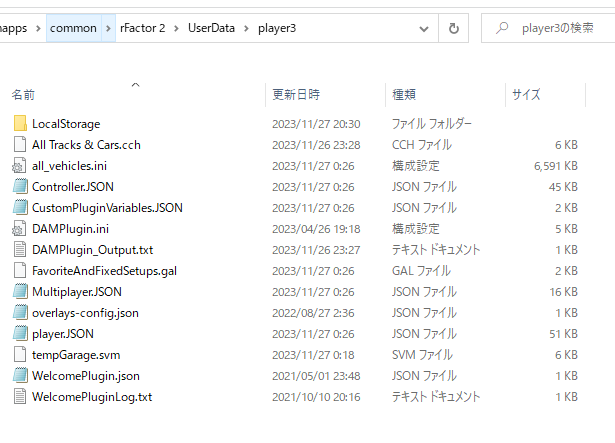Open the LocalStorage folder icon
Image resolution: width=615 pixels, height=443 pixels.
20,124
